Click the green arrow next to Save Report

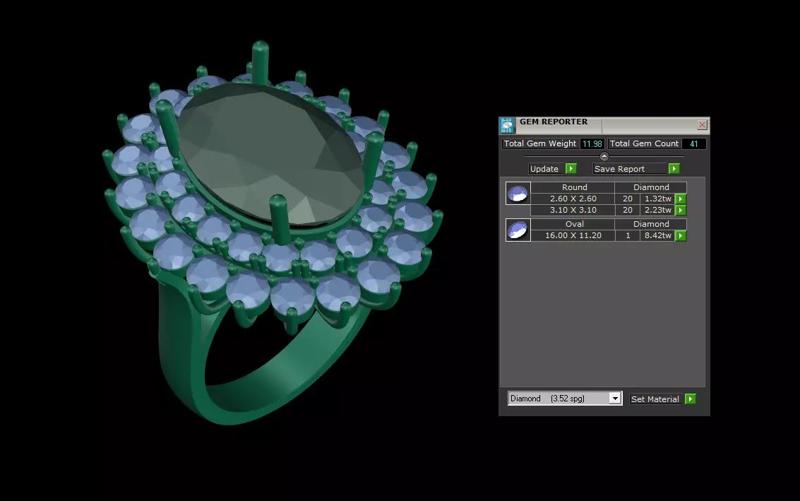(674, 168)
